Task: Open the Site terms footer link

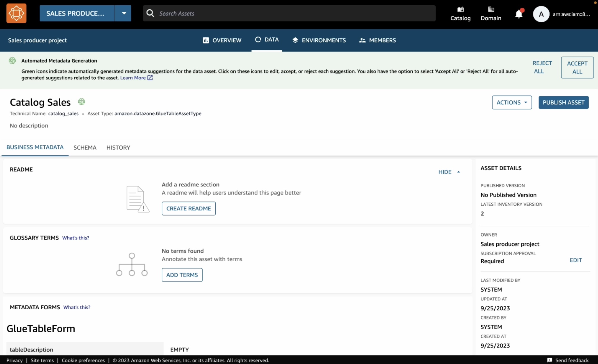Action: [x=42, y=360]
